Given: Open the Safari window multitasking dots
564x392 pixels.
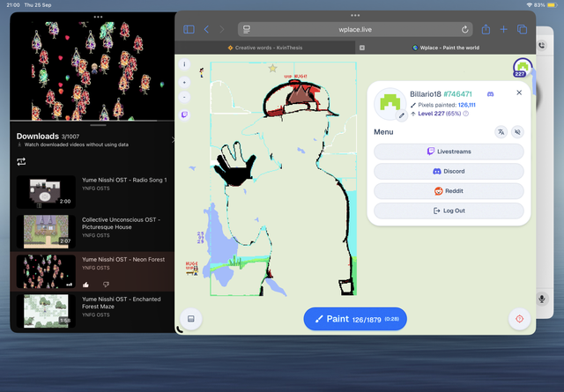Looking at the screenshot, I should click(355, 16).
